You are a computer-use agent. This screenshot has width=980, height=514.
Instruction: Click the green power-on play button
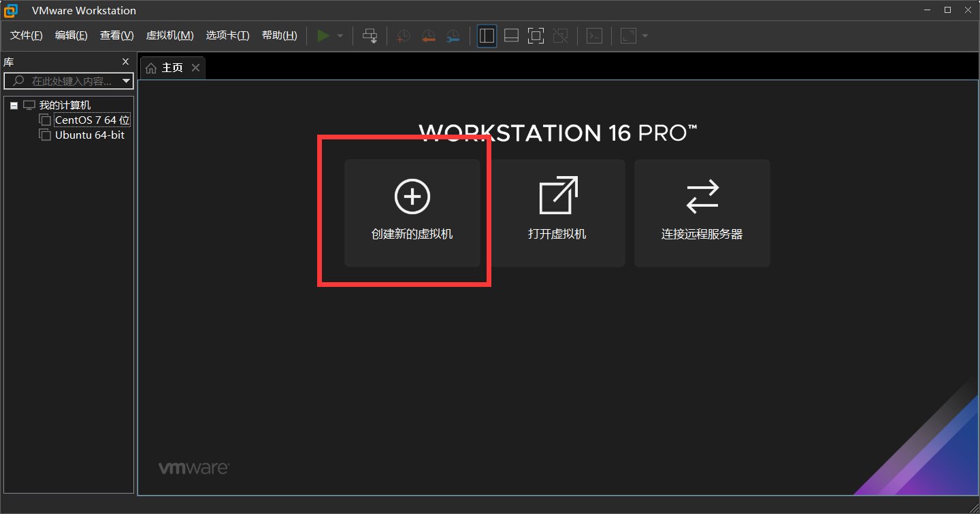tap(323, 35)
